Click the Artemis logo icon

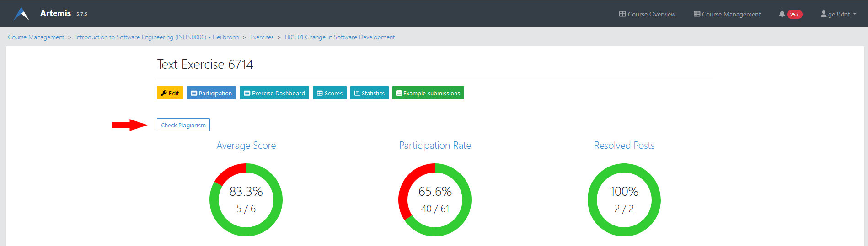[x=21, y=14]
